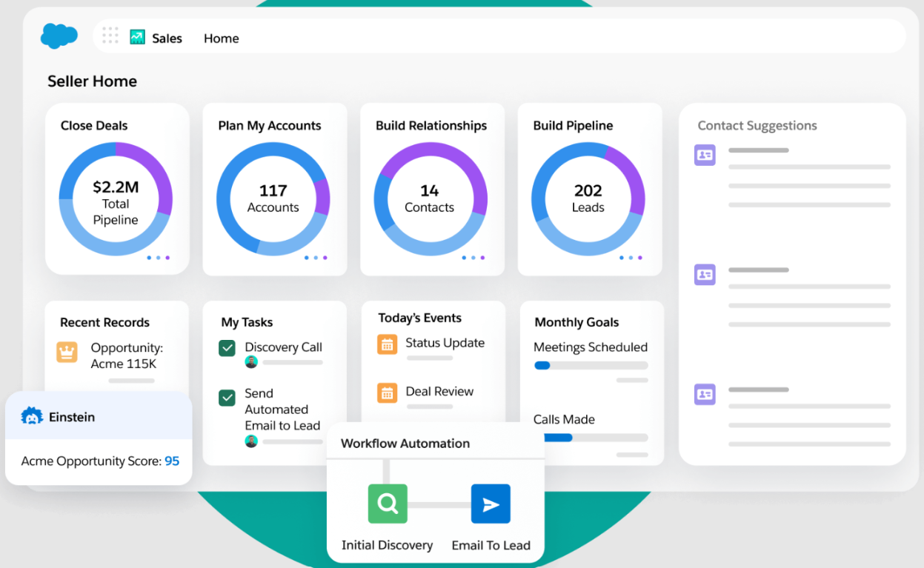Click the Close Deals pipeline donut chart
This screenshot has width=924, height=568.
point(116,199)
